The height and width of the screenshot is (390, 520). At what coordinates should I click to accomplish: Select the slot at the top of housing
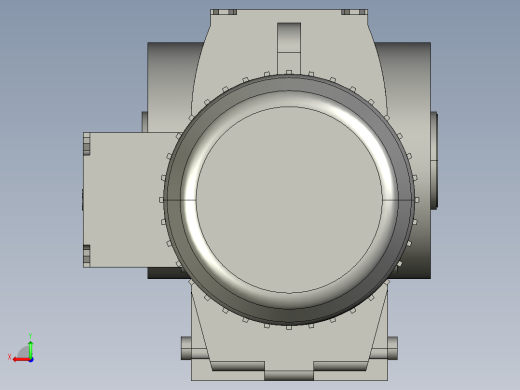point(289,48)
